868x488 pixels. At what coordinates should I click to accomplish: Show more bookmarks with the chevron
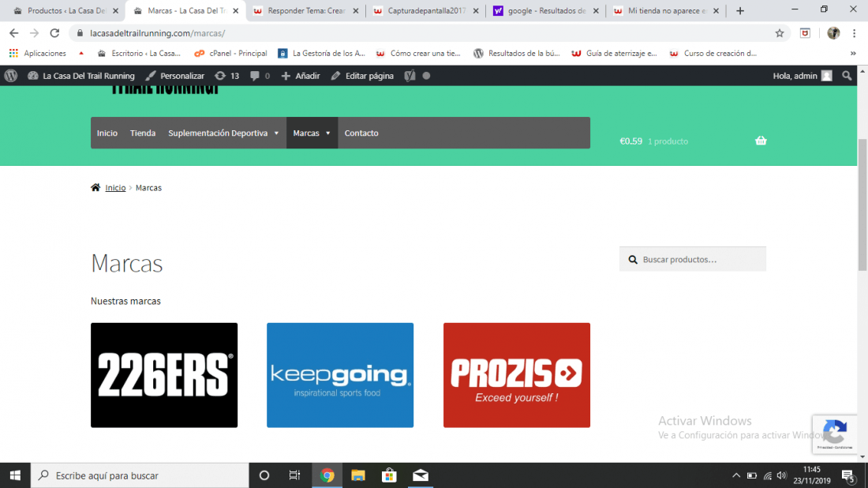(853, 53)
